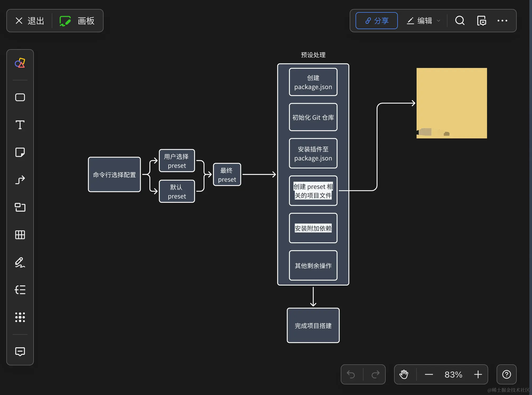Image resolution: width=532 pixels, height=395 pixels.
Task: Zoom in with the plus button
Action: click(478, 374)
